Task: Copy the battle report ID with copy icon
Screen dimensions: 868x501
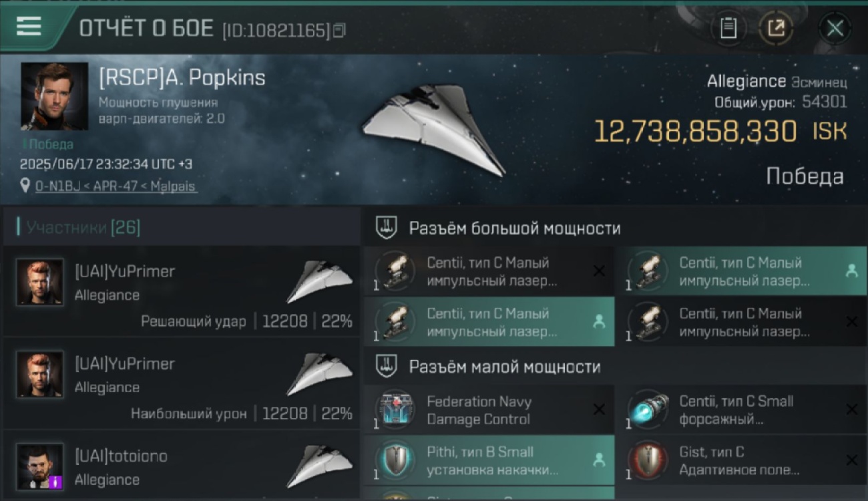Action: click(x=339, y=30)
